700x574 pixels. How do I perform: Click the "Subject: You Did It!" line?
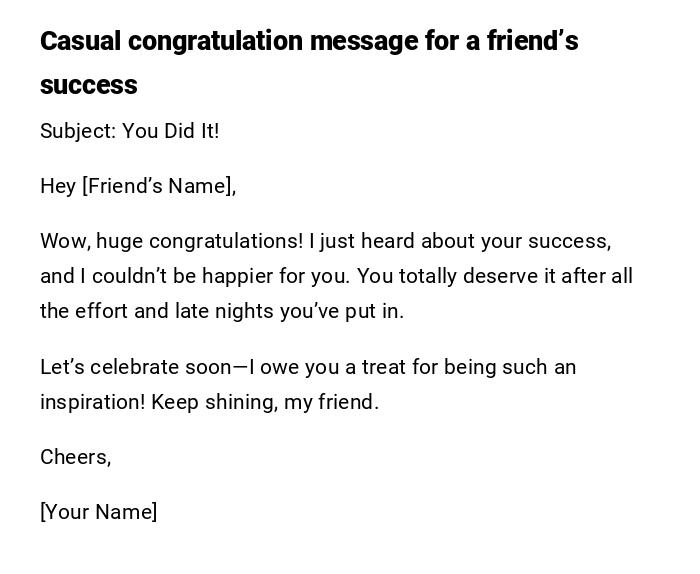tap(129, 131)
